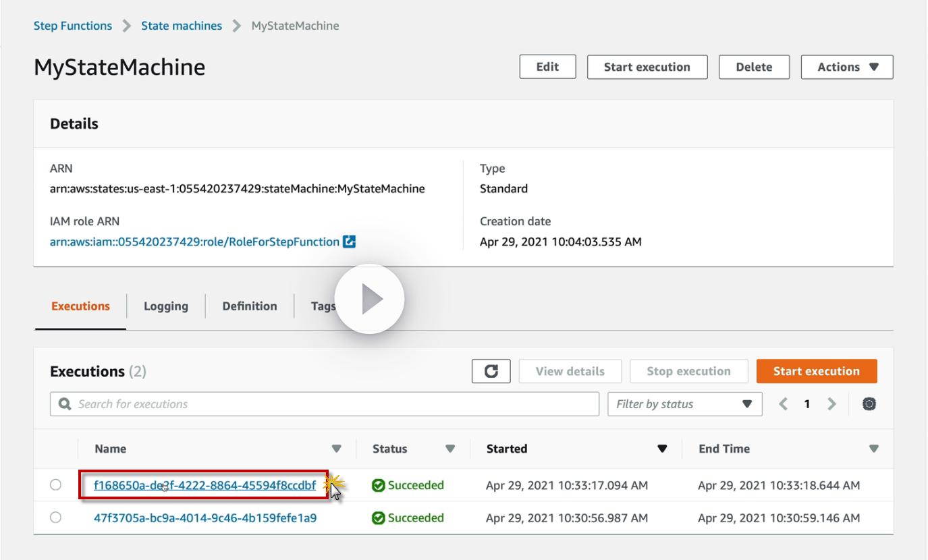
Task: Sort executions by Name column arrow
Action: pyautogui.click(x=336, y=449)
